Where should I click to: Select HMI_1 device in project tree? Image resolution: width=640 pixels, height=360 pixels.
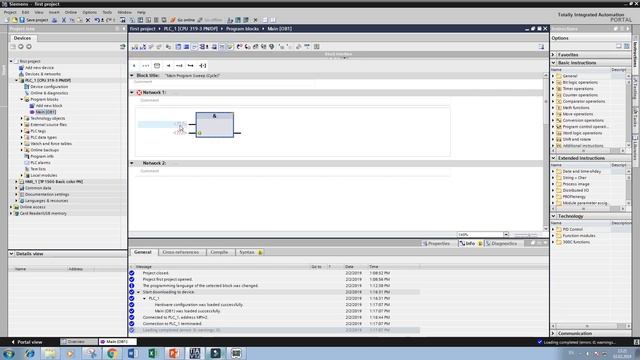pyautogui.click(x=54, y=182)
